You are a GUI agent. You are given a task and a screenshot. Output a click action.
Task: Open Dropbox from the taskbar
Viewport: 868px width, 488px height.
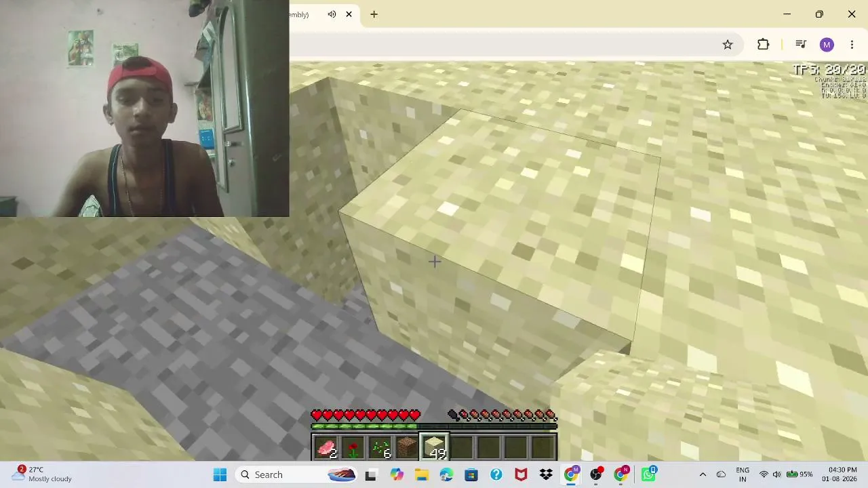547,474
